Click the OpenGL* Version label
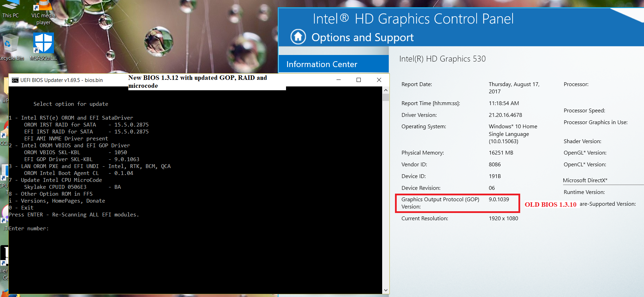The image size is (644, 297). pyautogui.click(x=585, y=153)
